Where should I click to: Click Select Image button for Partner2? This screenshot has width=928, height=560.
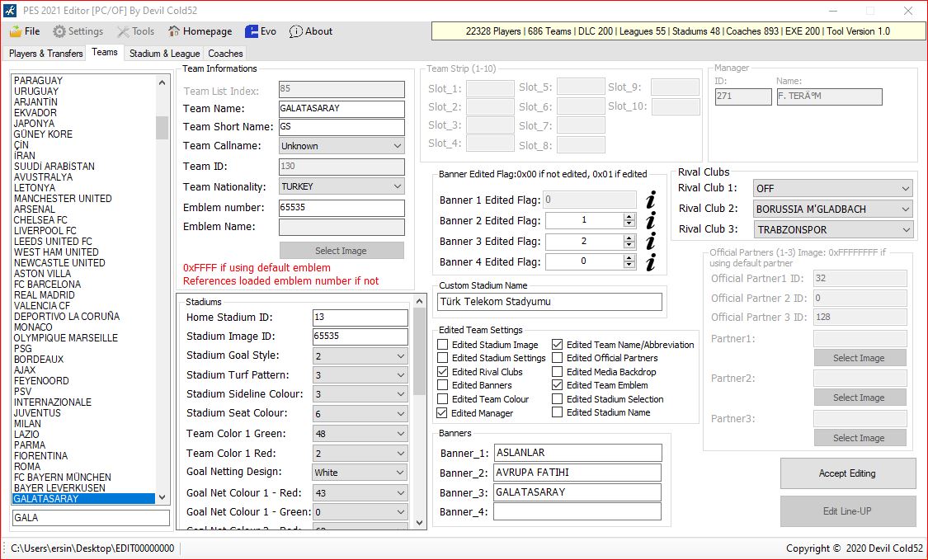pyautogui.click(x=860, y=398)
